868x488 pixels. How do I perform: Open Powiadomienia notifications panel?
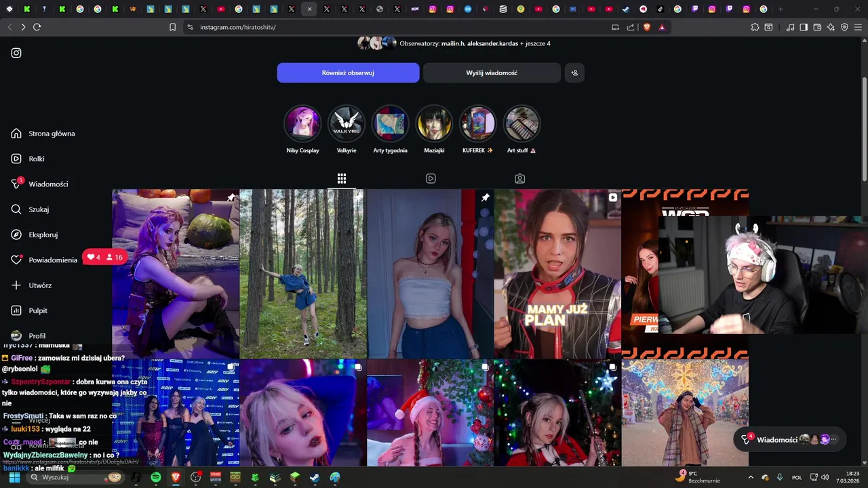click(45, 260)
